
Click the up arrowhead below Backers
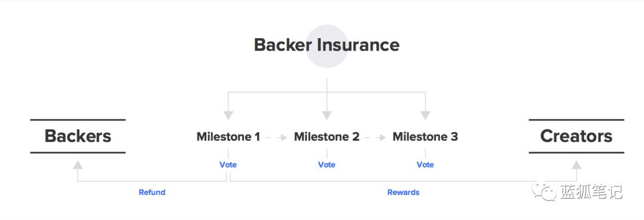[x=78, y=165]
